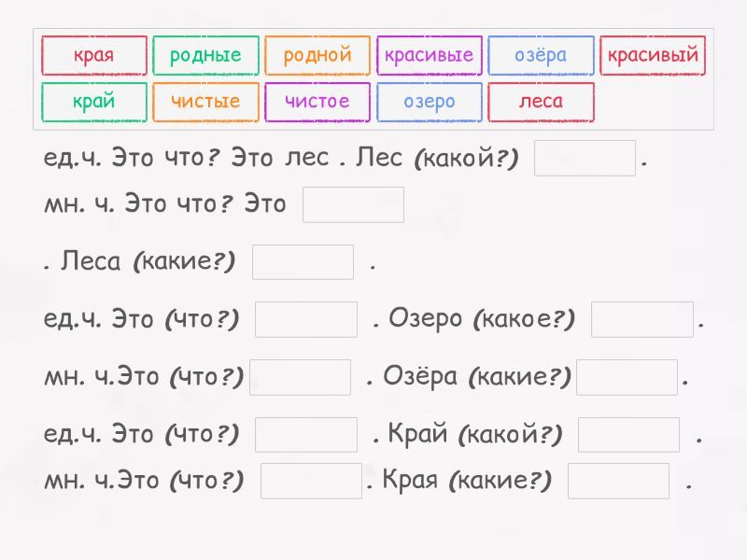Click the blank just before "Озёра (какие?)"
Viewport: 747px width, 560px height.
pyautogui.click(x=301, y=377)
